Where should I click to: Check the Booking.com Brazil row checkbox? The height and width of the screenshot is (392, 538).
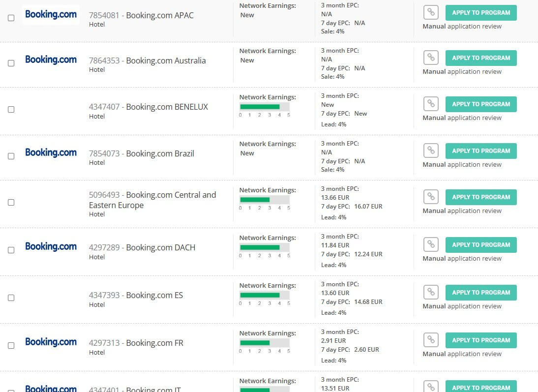pyautogui.click(x=11, y=156)
